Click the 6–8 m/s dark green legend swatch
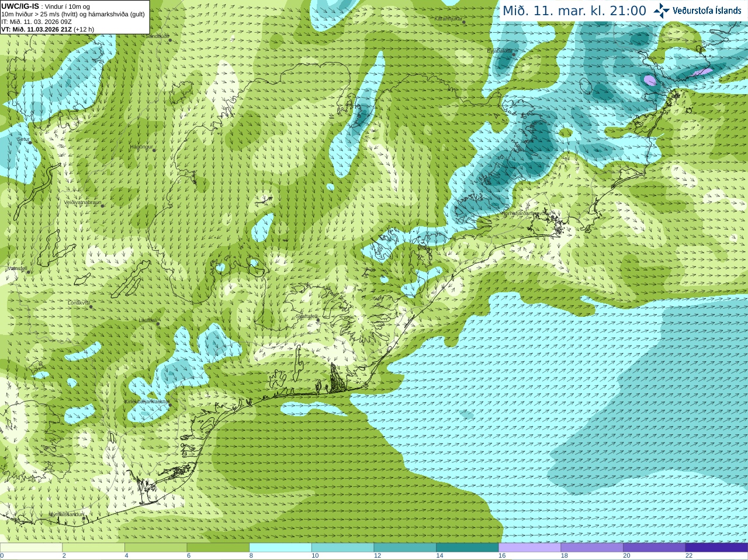 tap(218, 548)
